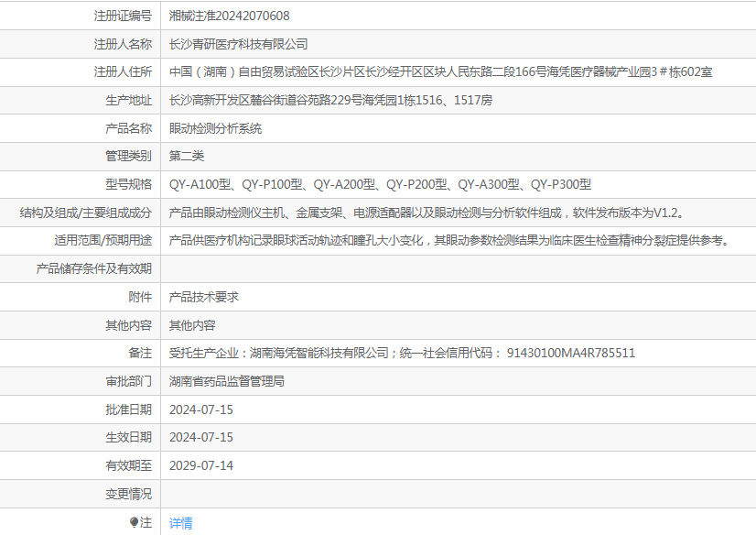Click the 生产地址 label

click(129, 101)
